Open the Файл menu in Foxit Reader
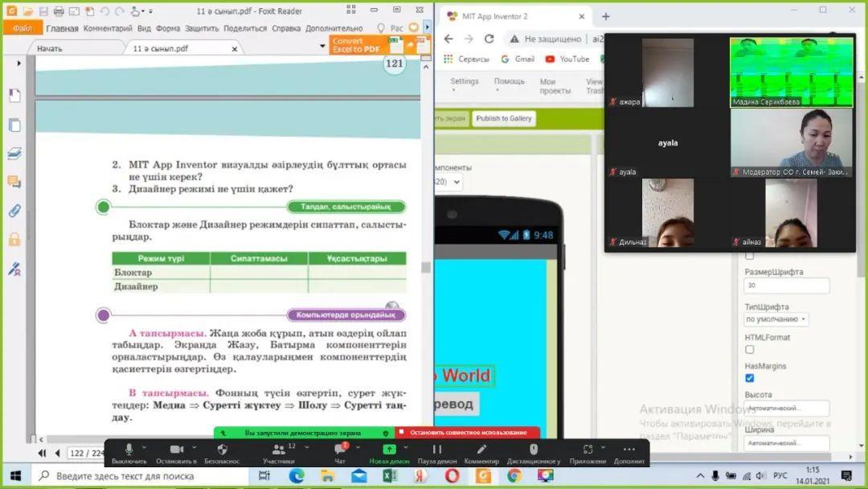Image resolution: width=868 pixels, height=489 pixels. coord(23,27)
